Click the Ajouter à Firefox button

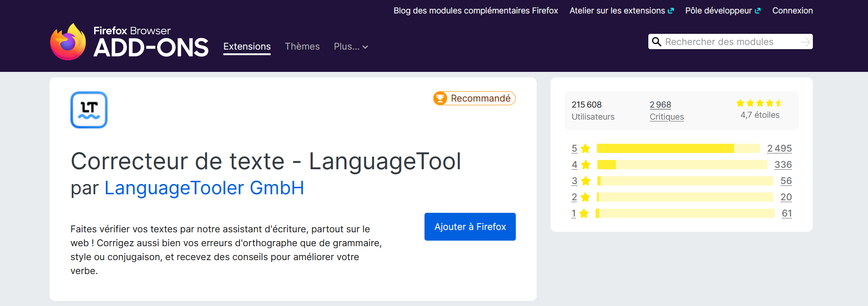tap(470, 227)
